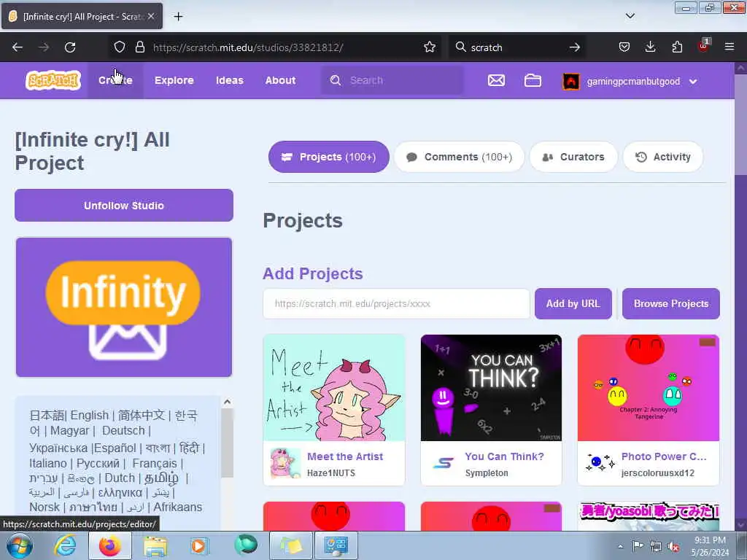747x560 pixels.
Task: Open the media player taskbar icon
Action: [198, 545]
